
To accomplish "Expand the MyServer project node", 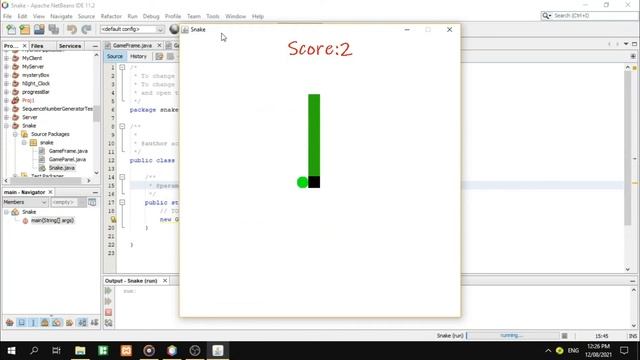I will 7,67.
